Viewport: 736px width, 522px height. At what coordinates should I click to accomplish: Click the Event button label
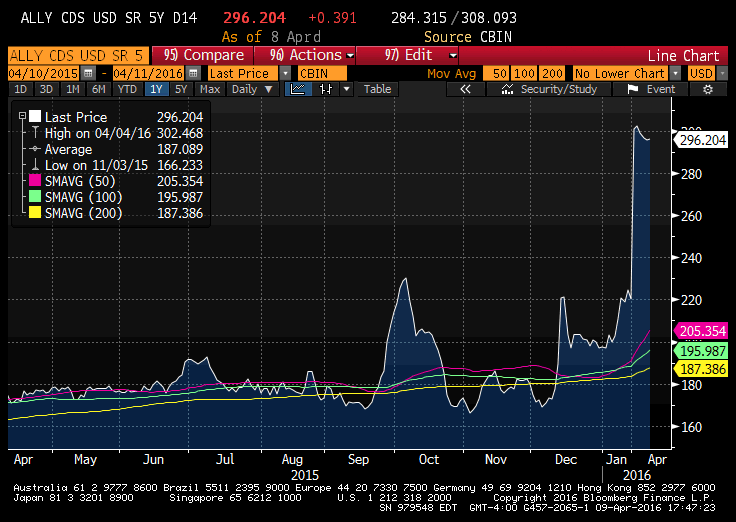pos(660,89)
